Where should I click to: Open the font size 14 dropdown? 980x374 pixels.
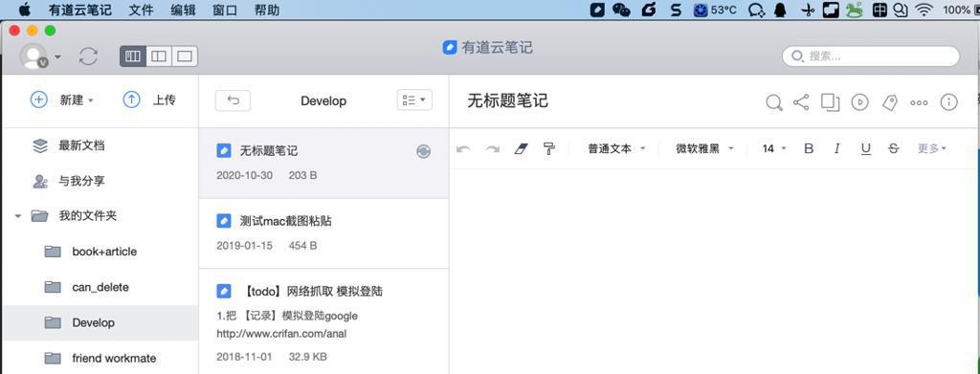point(774,148)
